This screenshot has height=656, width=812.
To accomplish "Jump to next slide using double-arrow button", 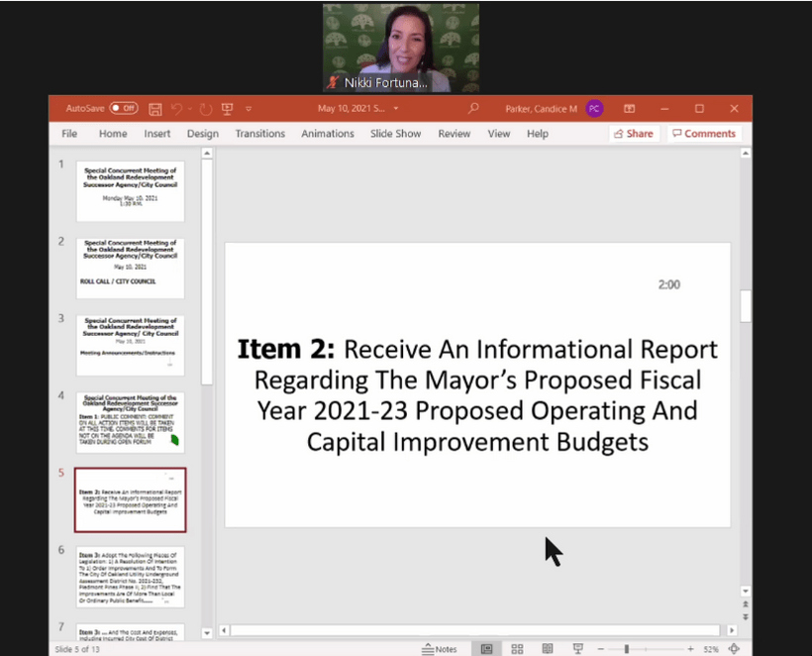I will tap(746, 605).
